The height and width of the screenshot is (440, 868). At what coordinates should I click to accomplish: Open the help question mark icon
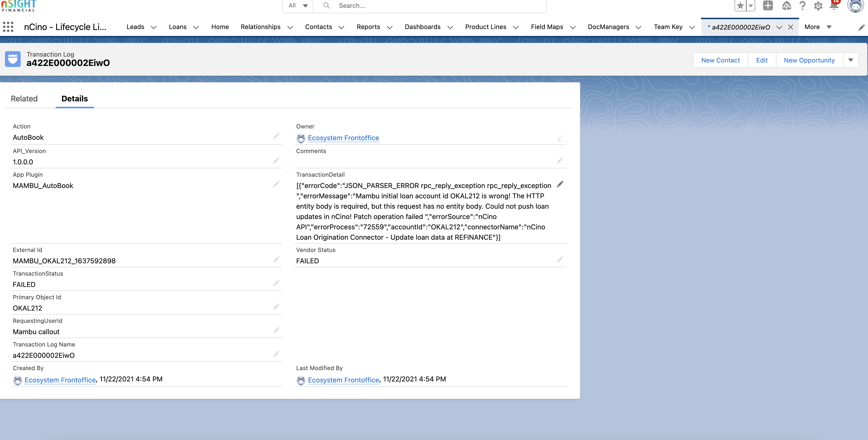(803, 6)
